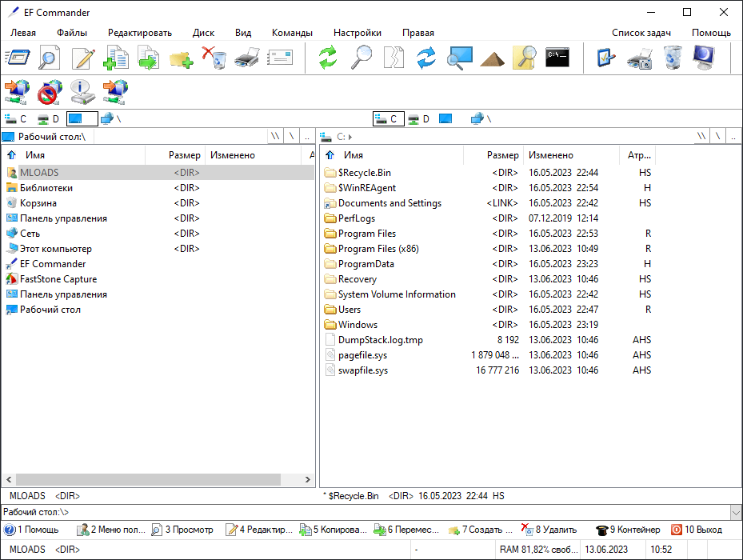Screen dimensions: 743x560
Task: Open the command prompt console icon
Action: (x=557, y=58)
